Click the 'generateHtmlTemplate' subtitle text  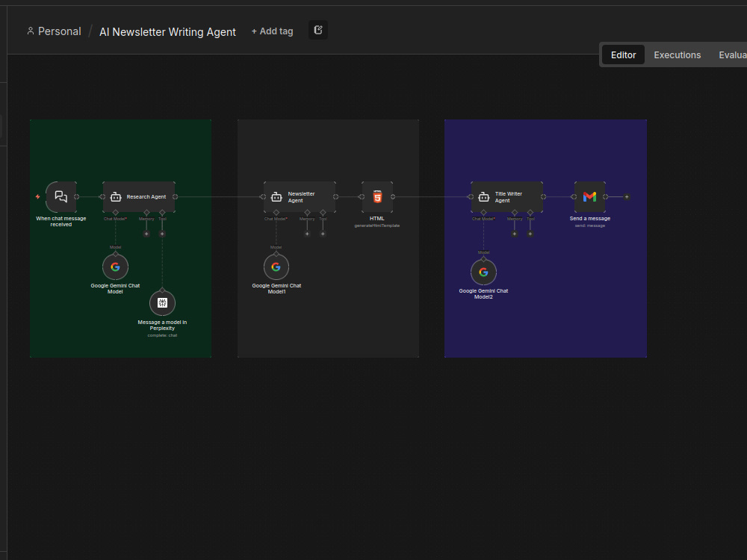(x=376, y=225)
